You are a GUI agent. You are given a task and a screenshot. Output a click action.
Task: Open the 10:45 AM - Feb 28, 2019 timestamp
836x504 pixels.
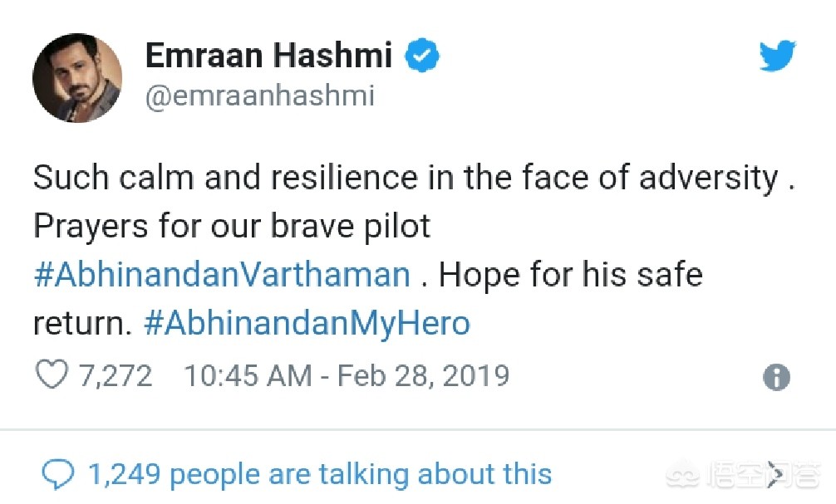[347, 375]
